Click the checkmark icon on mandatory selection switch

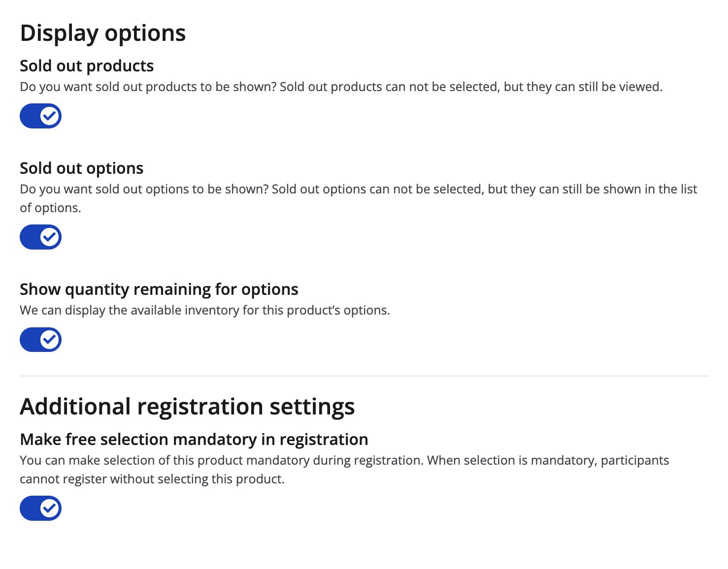[x=50, y=508]
